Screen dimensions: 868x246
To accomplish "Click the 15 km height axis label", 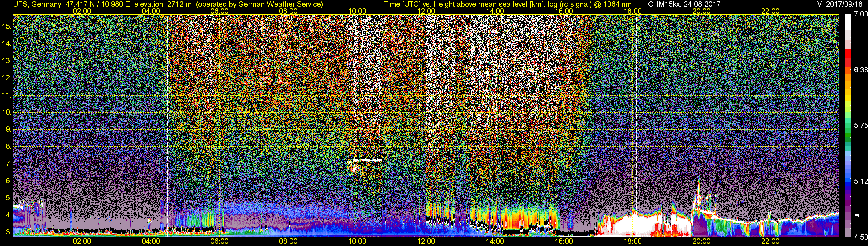I will coord(7,27).
